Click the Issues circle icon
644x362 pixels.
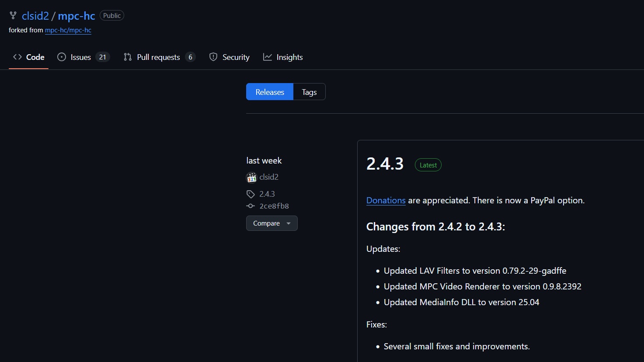pyautogui.click(x=62, y=57)
